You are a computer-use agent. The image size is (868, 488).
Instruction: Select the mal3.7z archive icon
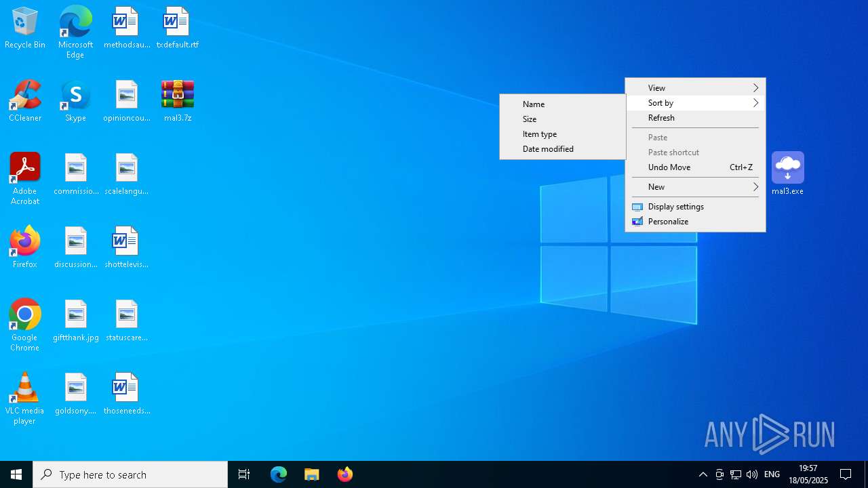click(x=178, y=102)
